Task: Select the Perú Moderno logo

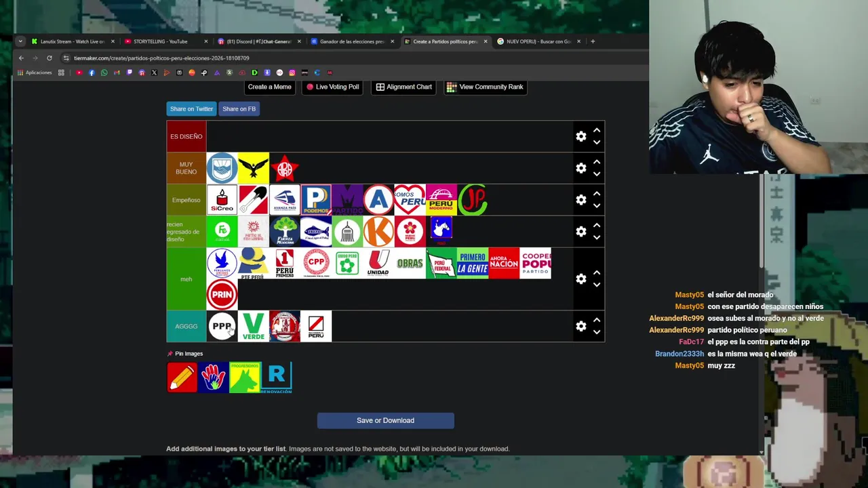Action: pos(441,200)
